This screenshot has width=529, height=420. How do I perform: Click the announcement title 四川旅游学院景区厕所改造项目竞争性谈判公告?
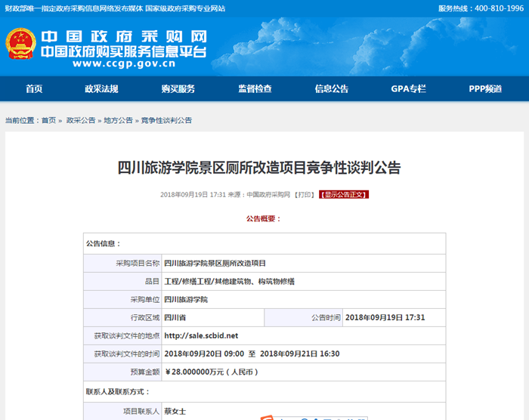[258, 168]
